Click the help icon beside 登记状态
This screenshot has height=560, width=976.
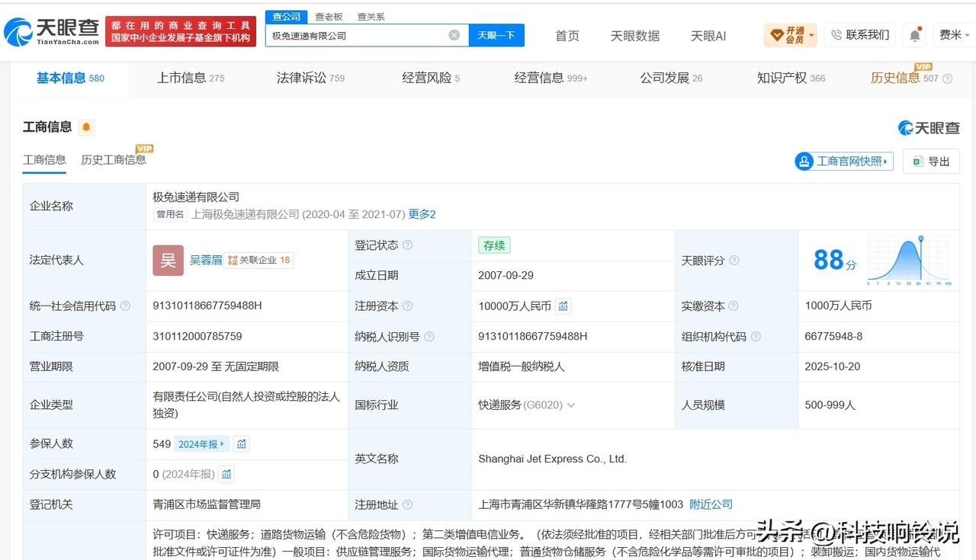[x=408, y=245]
